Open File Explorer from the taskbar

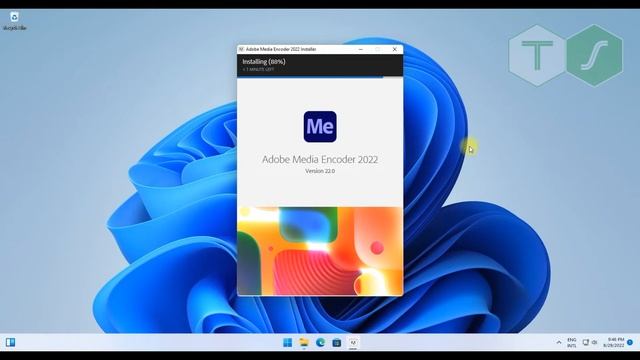[304, 342]
